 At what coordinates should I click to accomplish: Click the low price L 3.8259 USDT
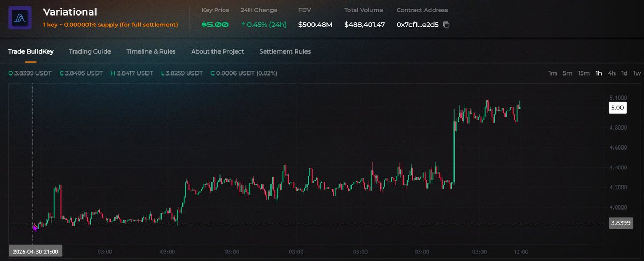pyautogui.click(x=181, y=73)
